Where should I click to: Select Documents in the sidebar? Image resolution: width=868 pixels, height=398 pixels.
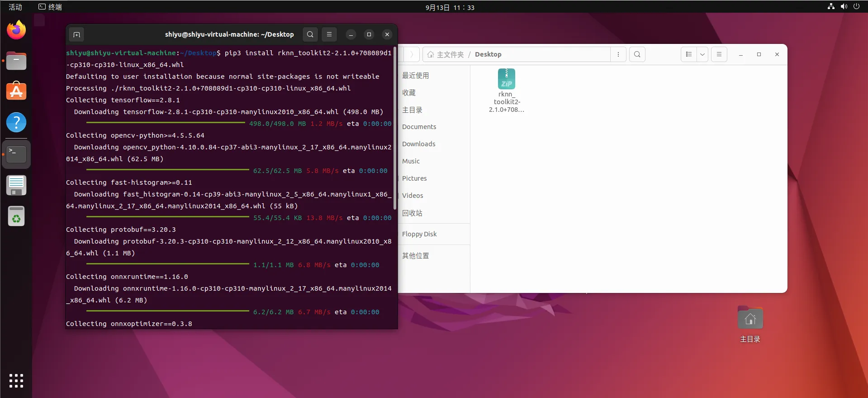click(419, 127)
